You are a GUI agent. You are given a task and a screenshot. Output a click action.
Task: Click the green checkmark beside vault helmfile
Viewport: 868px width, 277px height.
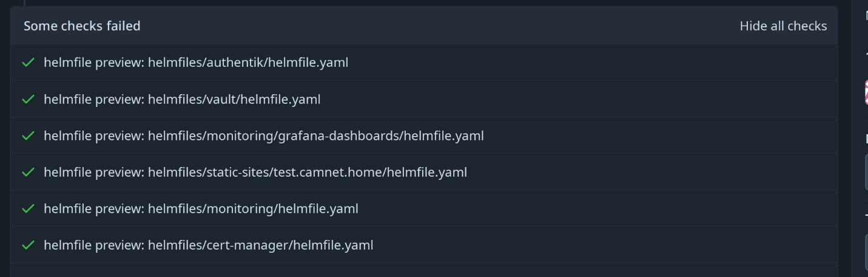(x=28, y=99)
